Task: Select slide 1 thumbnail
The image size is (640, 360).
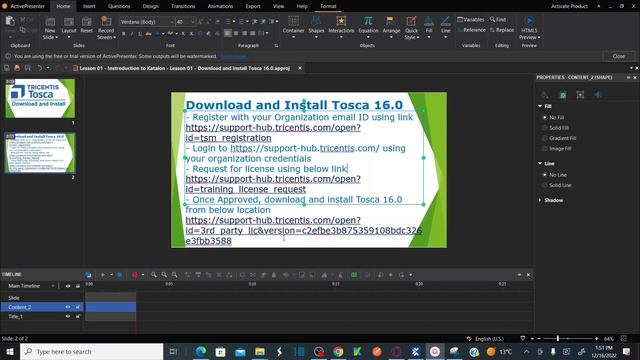Action: coord(40,98)
